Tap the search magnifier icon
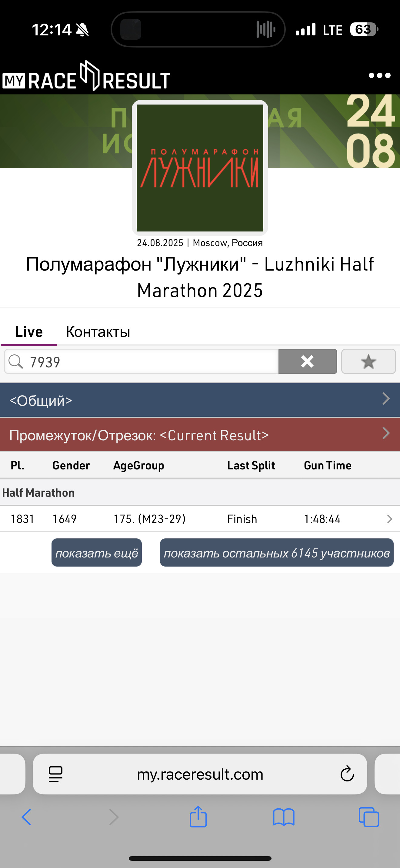 pyautogui.click(x=15, y=362)
